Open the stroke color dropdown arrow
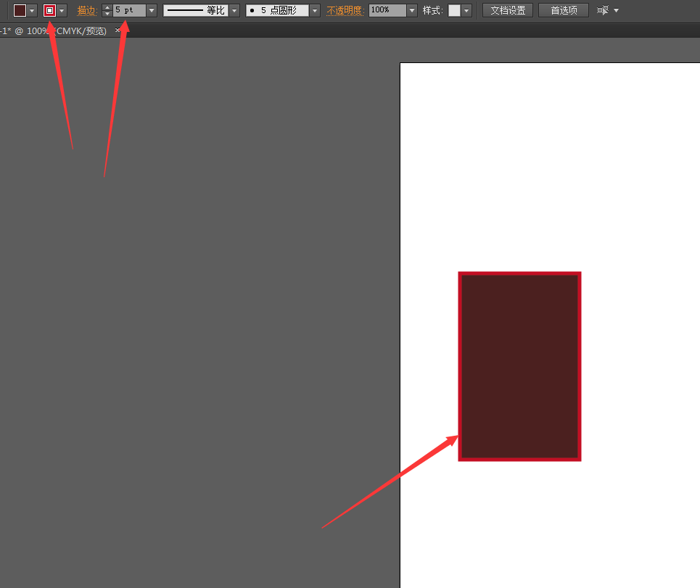Screen dimensions: 700x588 click(62, 10)
